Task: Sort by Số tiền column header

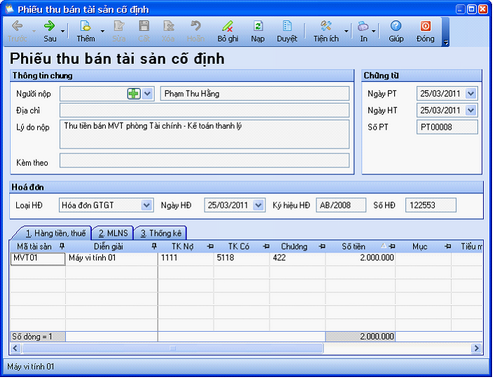Action: 353,247
